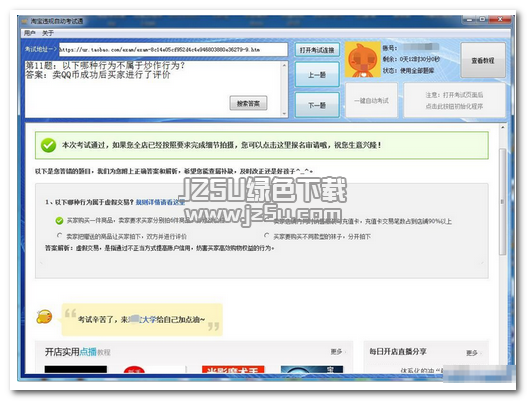Open the 规则详情请看这里 link
The height and width of the screenshot is (401, 527).
(x=160, y=202)
